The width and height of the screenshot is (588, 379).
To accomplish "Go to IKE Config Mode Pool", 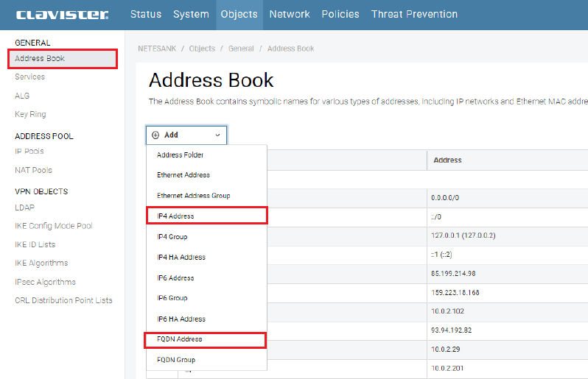I will [54, 226].
